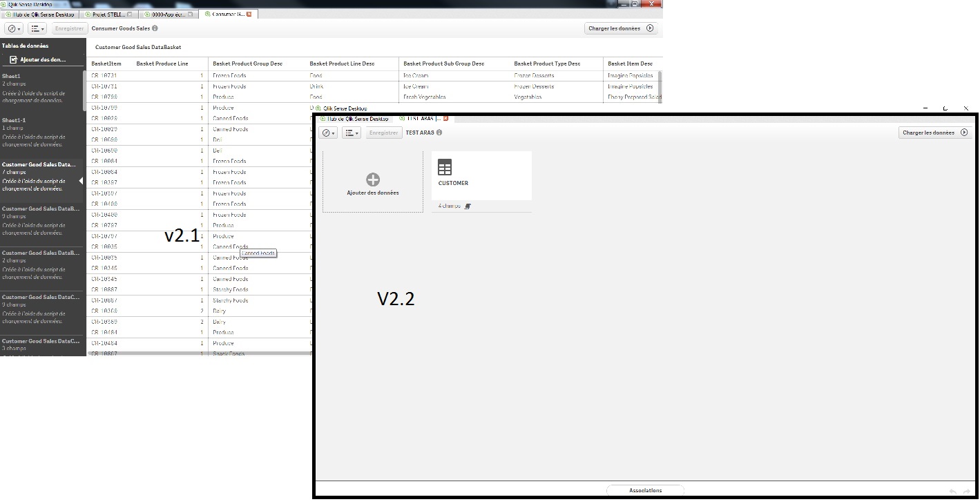
Task: Open the Associations panel at the bottom
Action: [x=645, y=491]
